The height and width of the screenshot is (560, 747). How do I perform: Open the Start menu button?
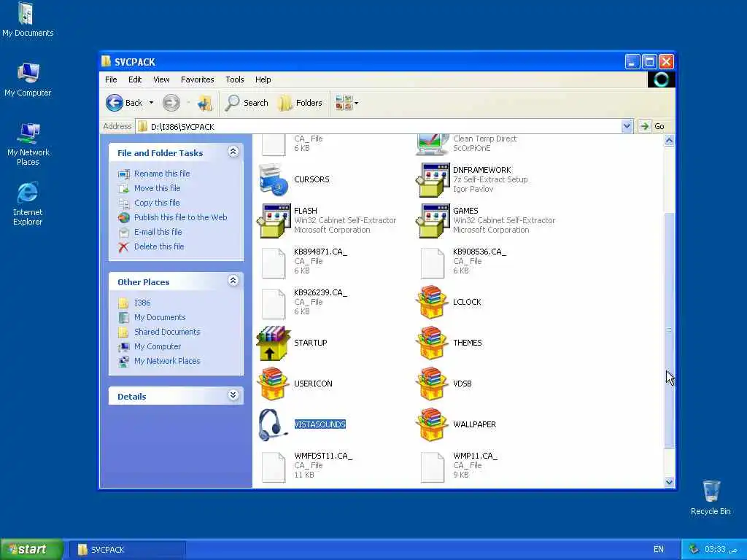click(31, 549)
